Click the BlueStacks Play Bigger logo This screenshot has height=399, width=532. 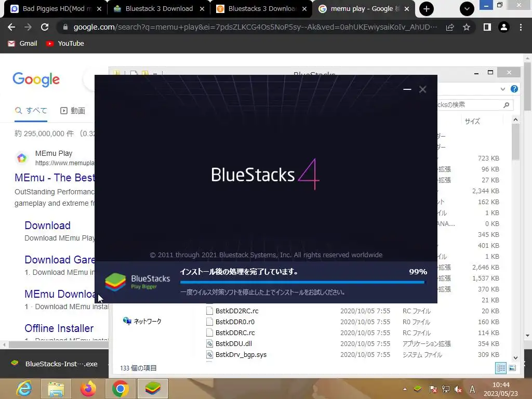(x=137, y=282)
